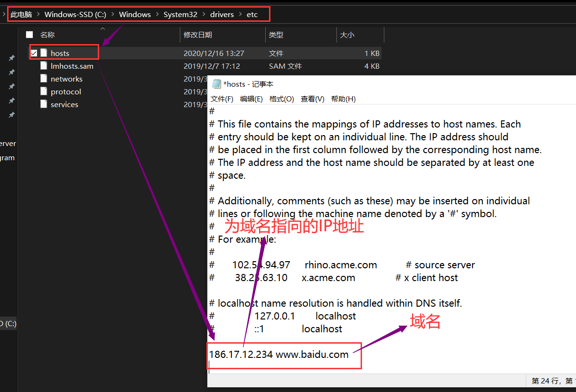Click the hosts date 2020/12/16 13:27
This screenshot has width=576, height=392.
pos(214,53)
